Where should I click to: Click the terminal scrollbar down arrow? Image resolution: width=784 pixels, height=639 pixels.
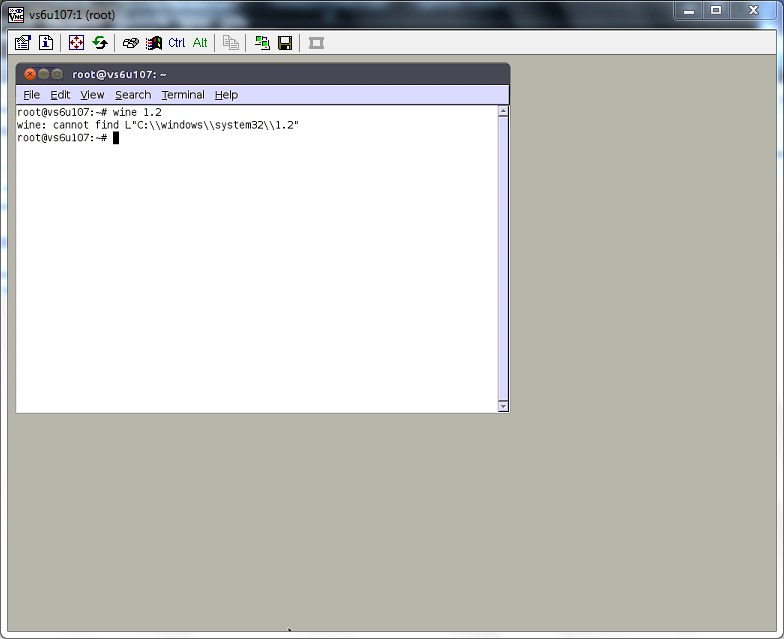click(x=503, y=406)
